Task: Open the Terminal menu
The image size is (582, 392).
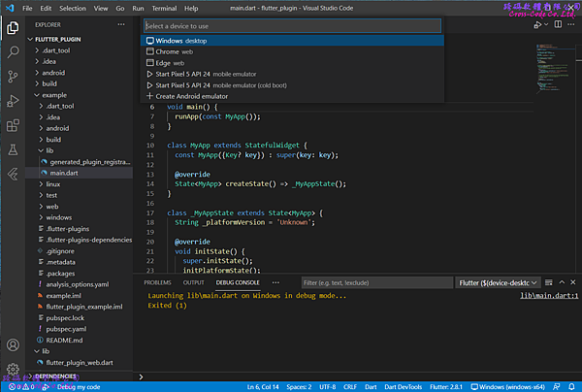Action: (163, 8)
